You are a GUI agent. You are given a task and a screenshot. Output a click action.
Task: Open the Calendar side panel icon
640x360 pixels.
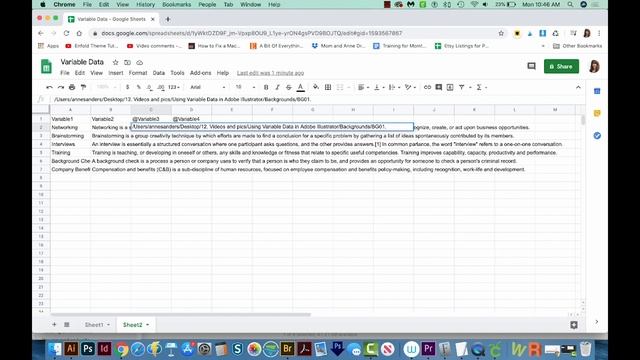click(597, 91)
